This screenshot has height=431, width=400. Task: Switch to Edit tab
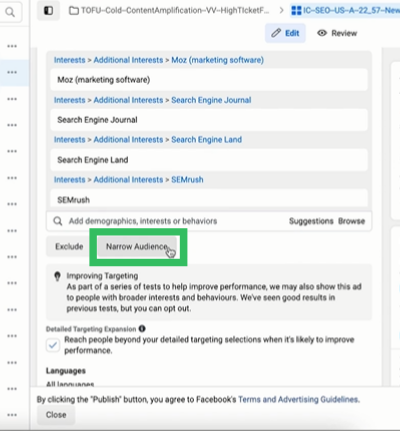point(285,33)
